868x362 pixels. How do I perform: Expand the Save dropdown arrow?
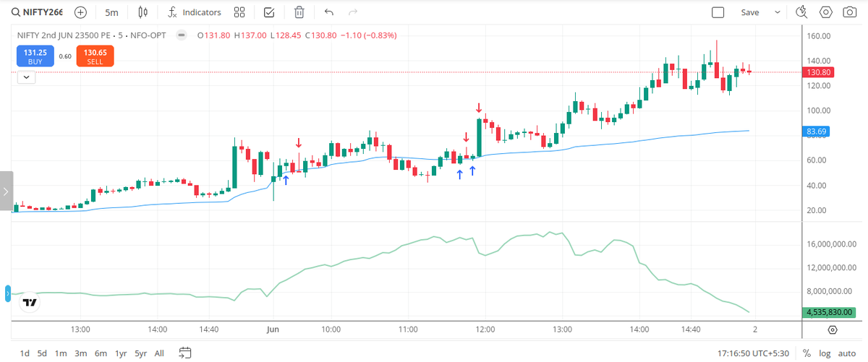pos(778,12)
